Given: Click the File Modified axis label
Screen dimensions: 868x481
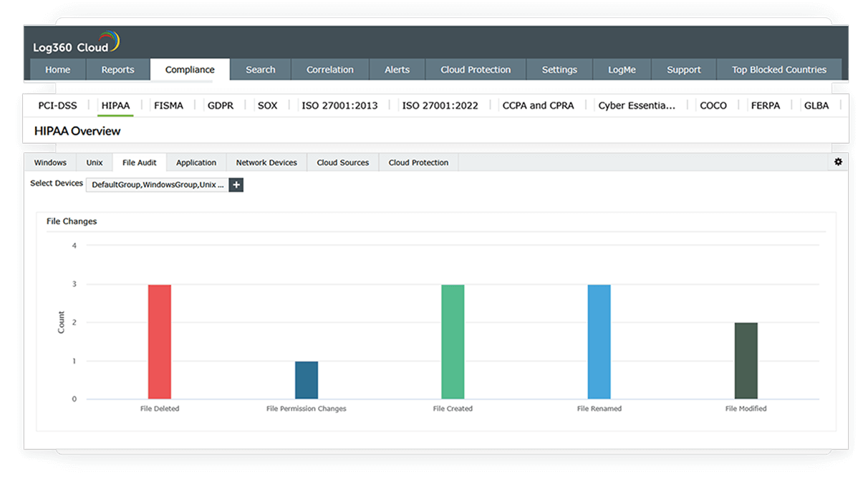Looking at the screenshot, I should 746,409.
